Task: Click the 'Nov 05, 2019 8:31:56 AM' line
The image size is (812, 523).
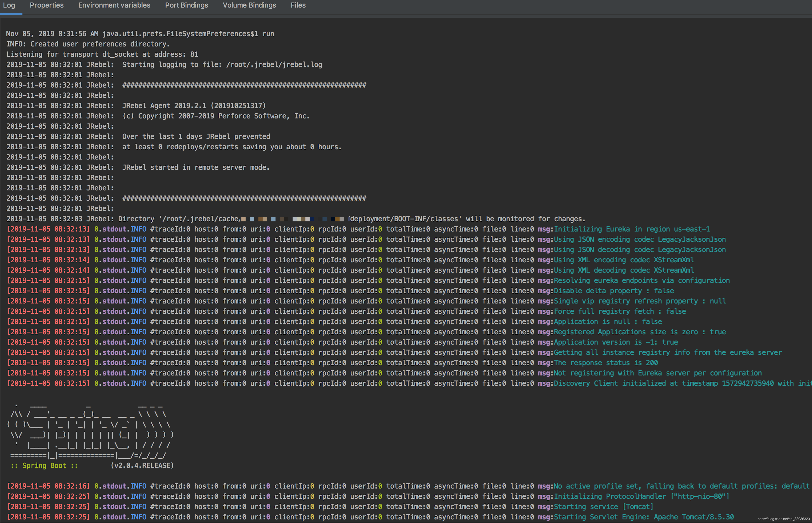Action: 140,34
